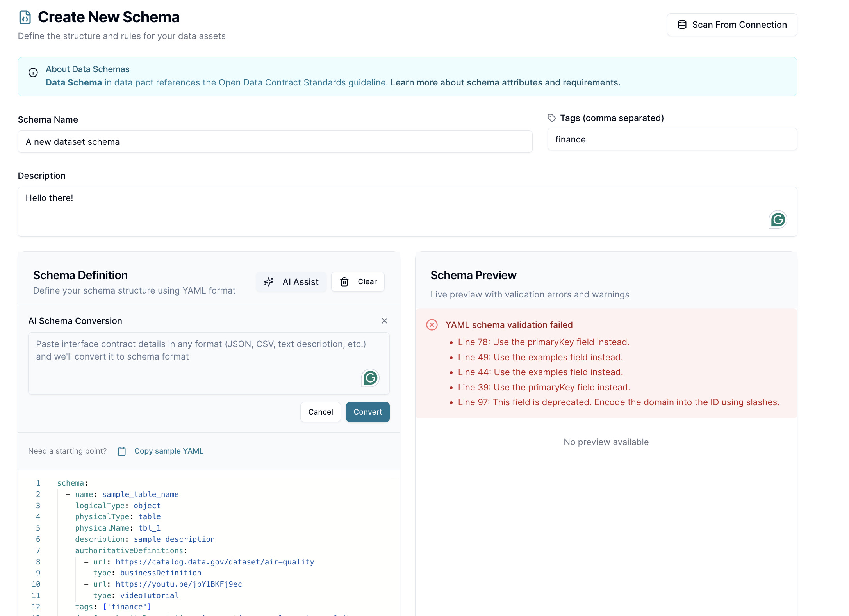The width and height of the screenshot is (849, 616).
Task: Click Grammarly icon in AI conversion textarea
Action: coord(370,378)
